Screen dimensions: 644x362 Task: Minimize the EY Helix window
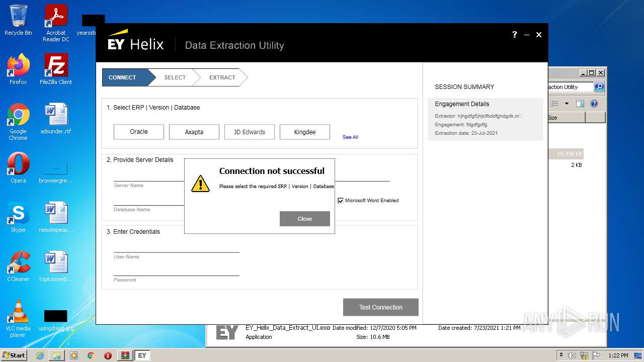coord(527,35)
